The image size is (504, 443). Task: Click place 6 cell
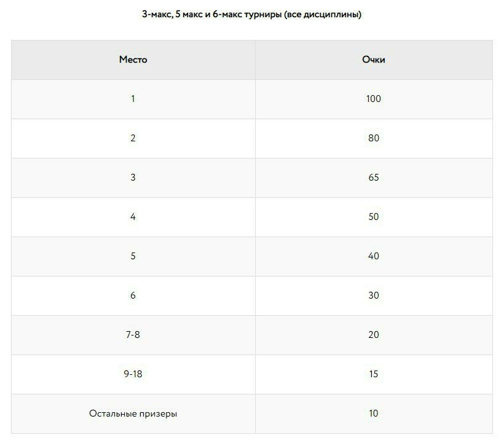(x=133, y=296)
